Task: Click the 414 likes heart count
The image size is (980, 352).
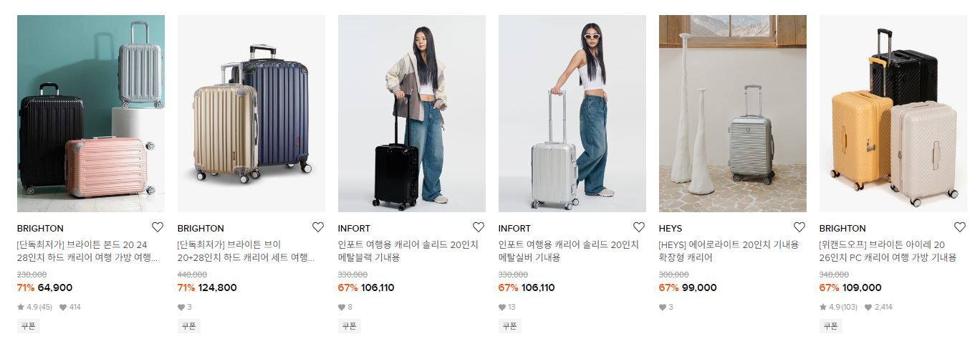Action: coord(70,307)
